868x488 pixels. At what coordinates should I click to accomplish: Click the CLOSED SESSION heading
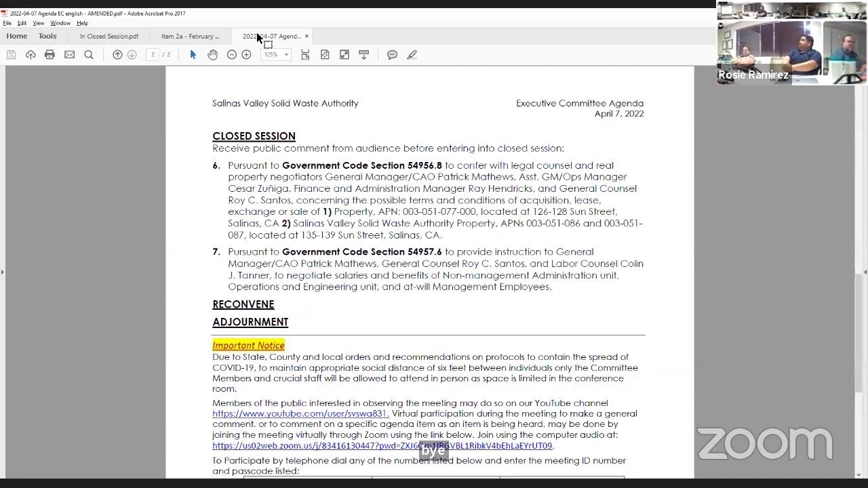point(254,136)
